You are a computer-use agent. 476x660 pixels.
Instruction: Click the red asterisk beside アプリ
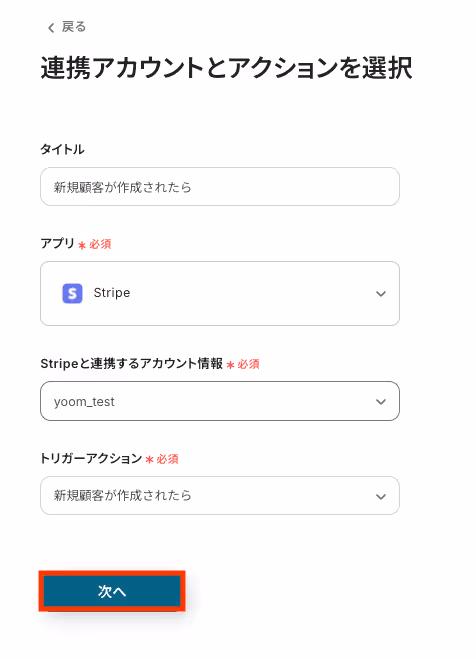click(x=82, y=245)
